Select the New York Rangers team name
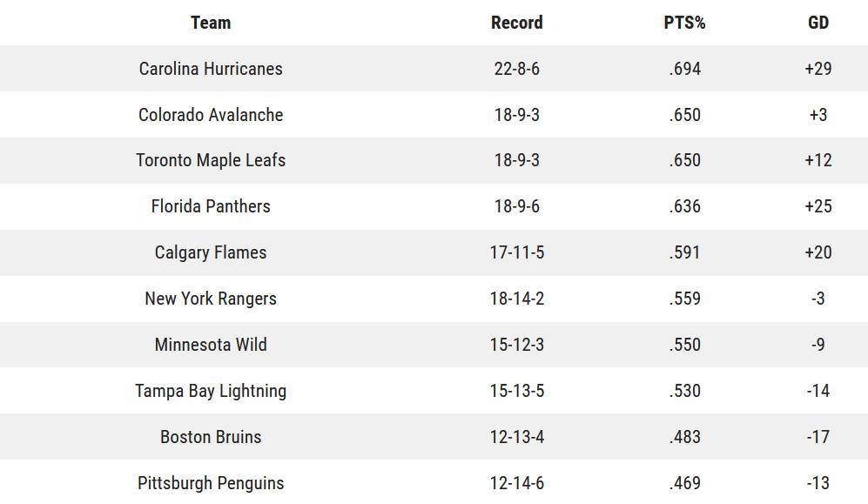 (x=211, y=299)
